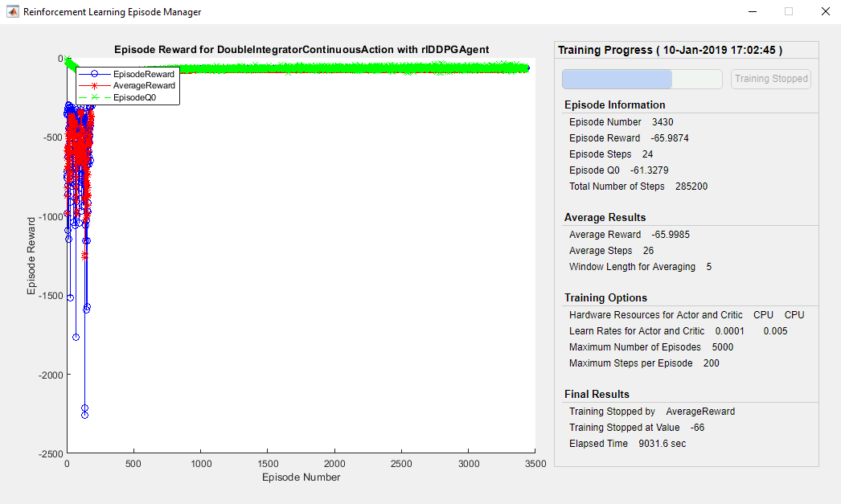Click the training progress bar

[642, 79]
